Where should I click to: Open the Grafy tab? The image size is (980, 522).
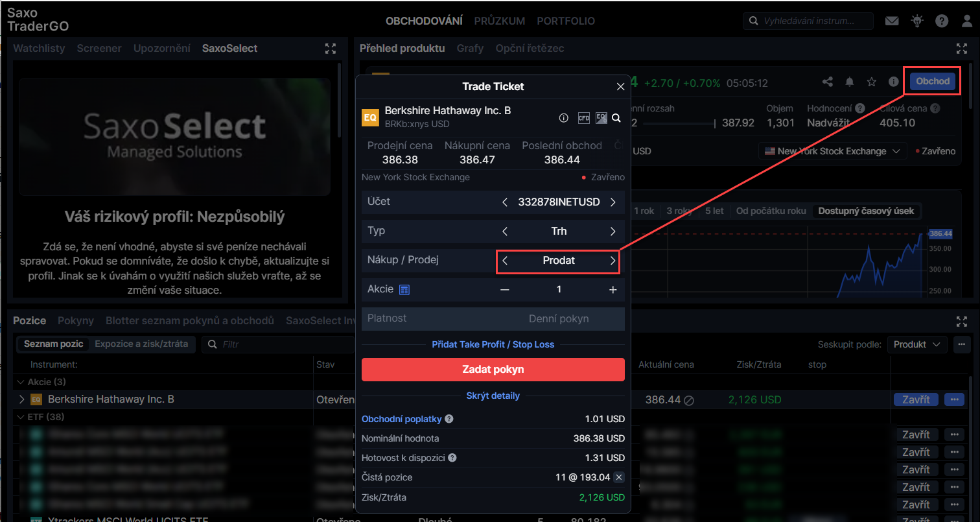click(470, 49)
